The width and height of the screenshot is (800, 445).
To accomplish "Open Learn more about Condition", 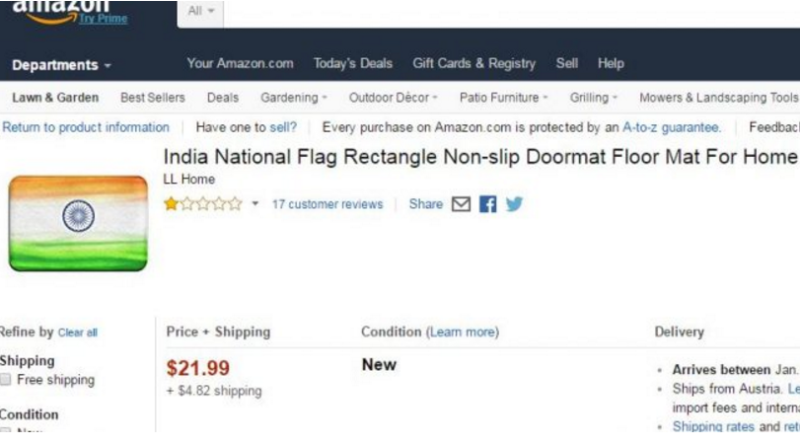I will [x=463, y=332].
